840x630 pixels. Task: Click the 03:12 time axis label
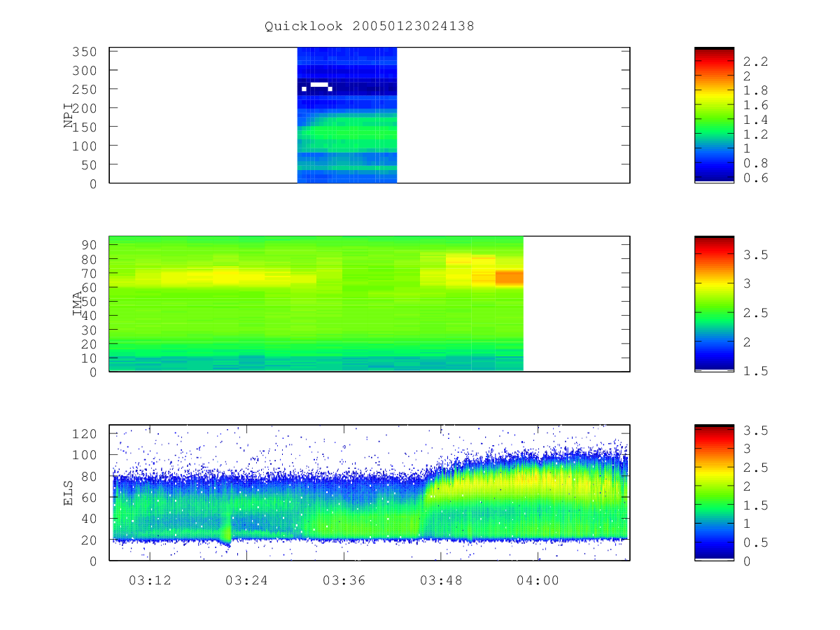150,580
